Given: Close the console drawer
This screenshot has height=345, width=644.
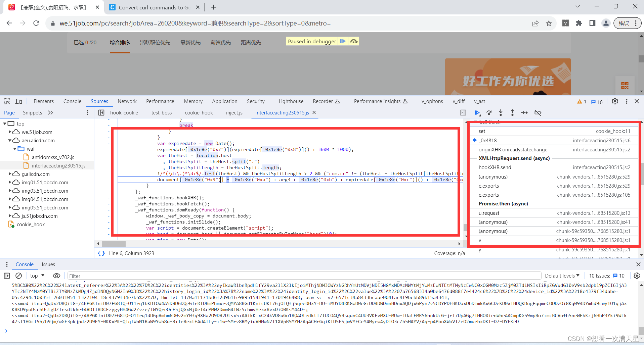Looking at the screenshot, I should coord(638,264).
